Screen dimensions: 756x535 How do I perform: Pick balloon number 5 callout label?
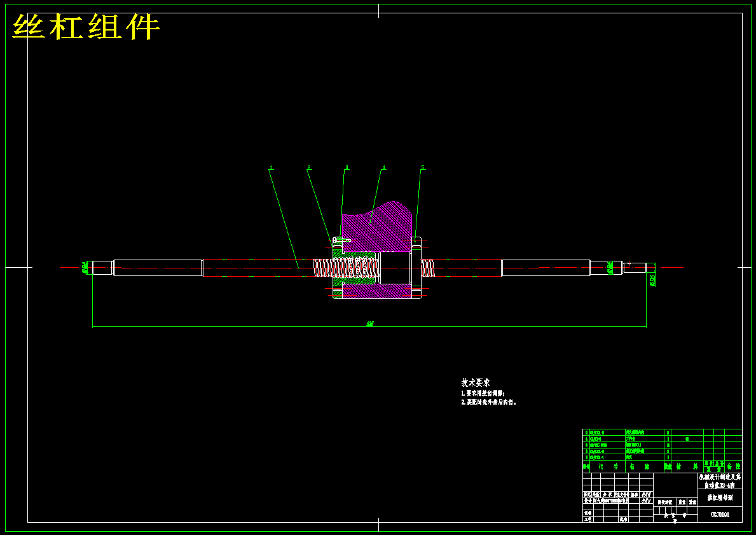coord(423,167)
